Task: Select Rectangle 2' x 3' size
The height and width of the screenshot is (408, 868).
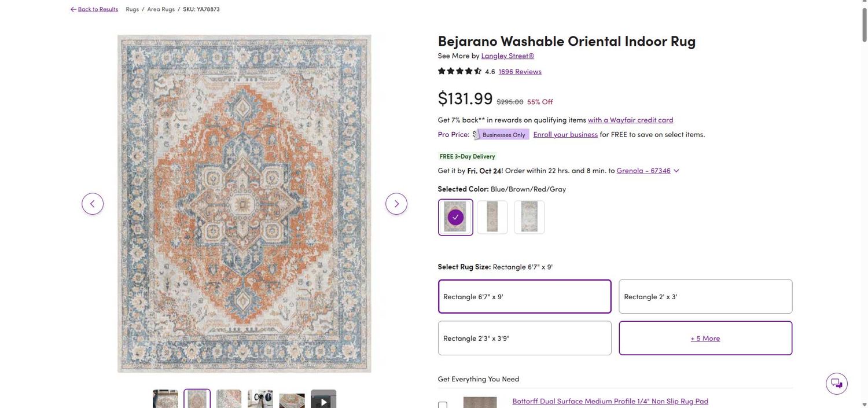Action: pyautogui.click(x=705, y=297)
